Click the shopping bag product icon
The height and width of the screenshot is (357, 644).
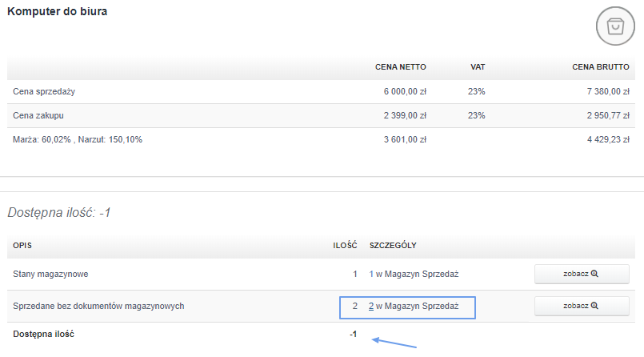click(x=615, y=26)
